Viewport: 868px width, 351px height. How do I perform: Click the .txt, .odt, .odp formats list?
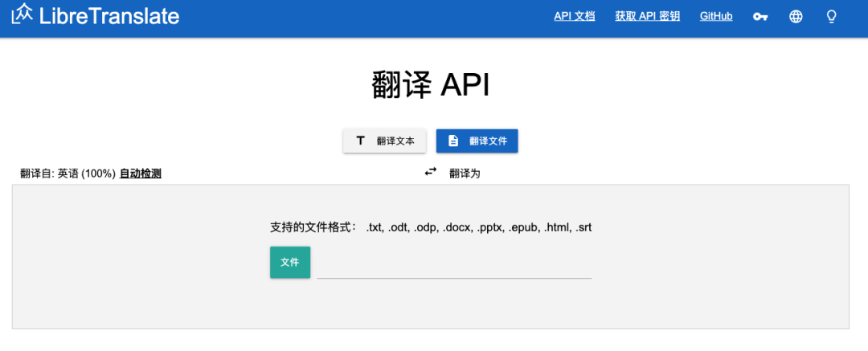(x=479, y=227)
